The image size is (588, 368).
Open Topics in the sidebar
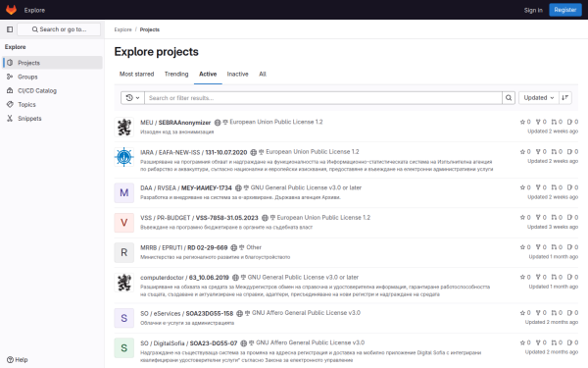coord(53,104)
